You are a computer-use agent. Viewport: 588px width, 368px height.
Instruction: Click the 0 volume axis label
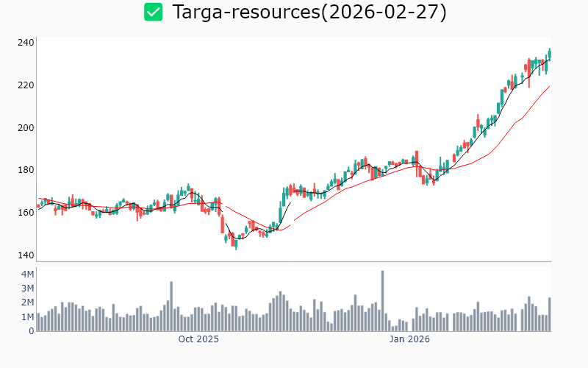32,331
